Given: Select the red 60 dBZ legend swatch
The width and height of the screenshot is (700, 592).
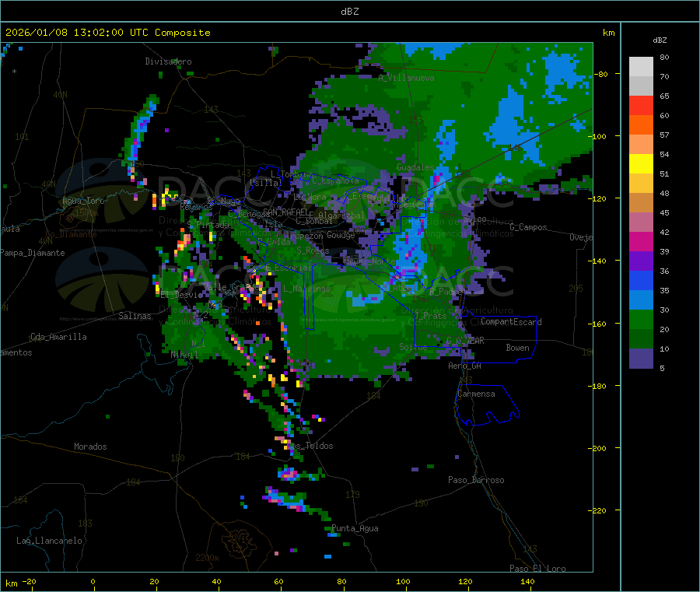Looking at the screenshot, I should pyautogui.click(x=641, y=106).
